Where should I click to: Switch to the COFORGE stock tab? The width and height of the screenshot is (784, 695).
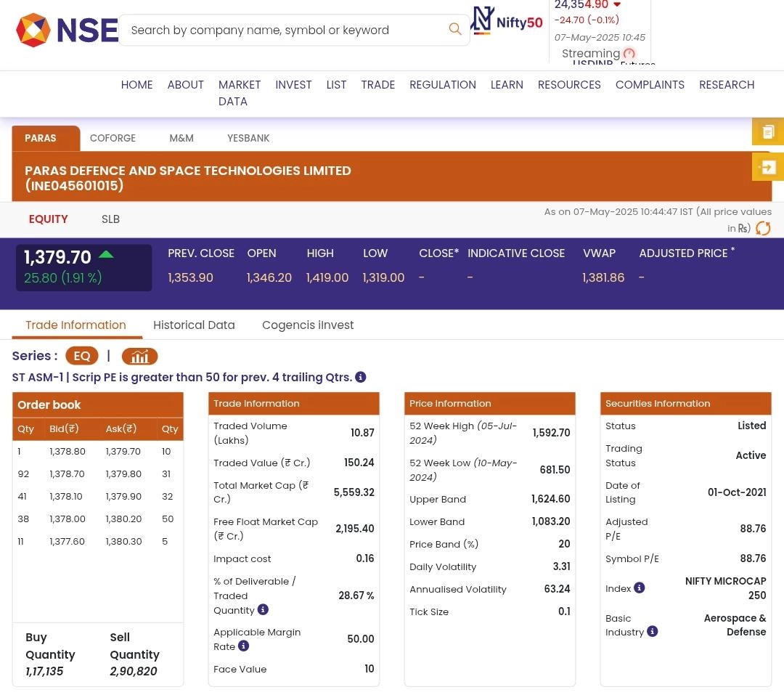click(113, 138)
